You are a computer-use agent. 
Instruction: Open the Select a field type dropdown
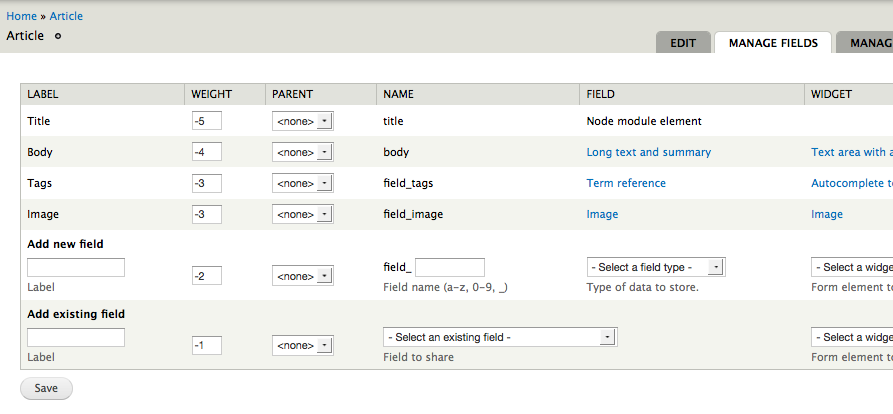click(x=655, y=267)
